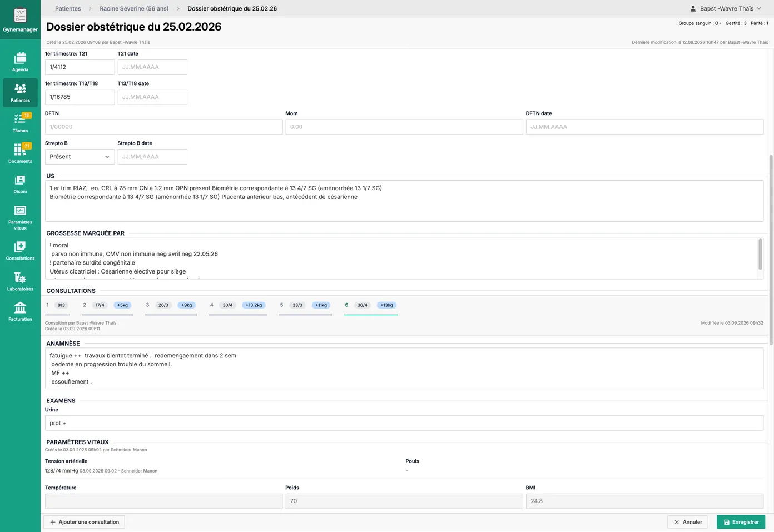774x532 pixels.
Task: Focus the 1er trimestre T21 field
Action: click(80, 67)
